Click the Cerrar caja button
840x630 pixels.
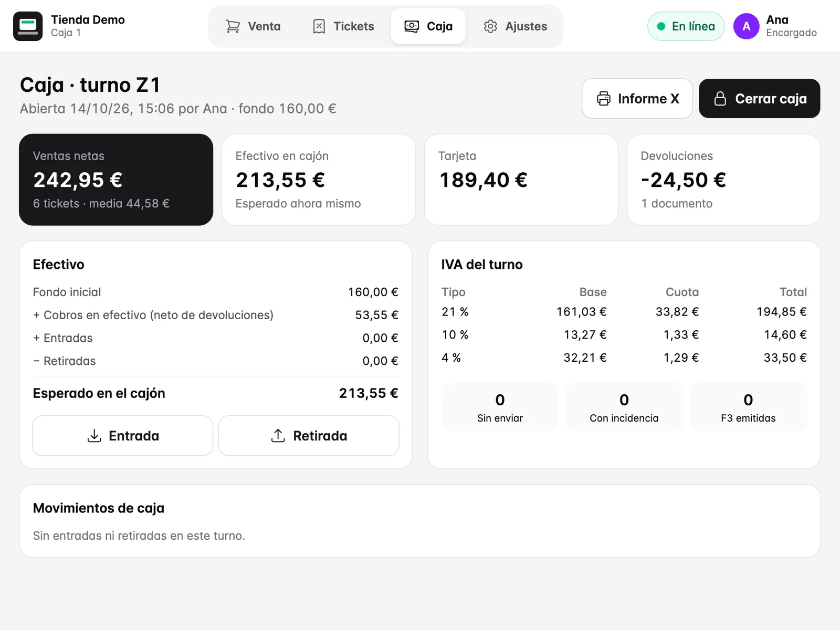click(760, 99)
